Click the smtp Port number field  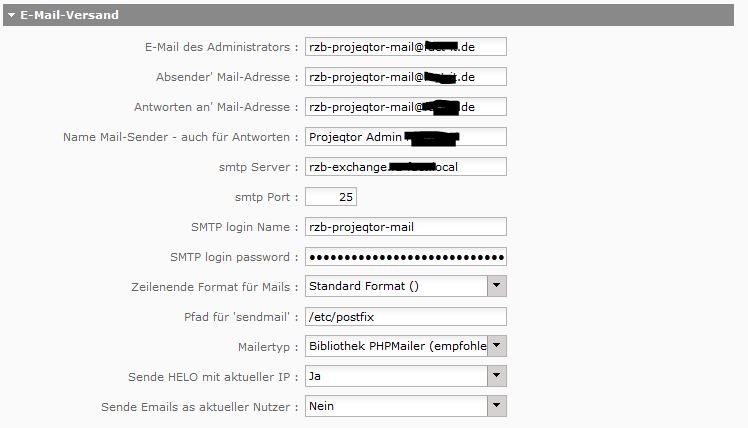tap(330, 197)
